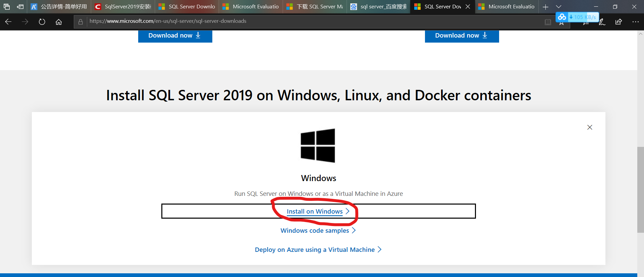This screenshot has height=277, width=644.
Task: Click the scrollbar up arrow
Action: click(x=640, y=34)
